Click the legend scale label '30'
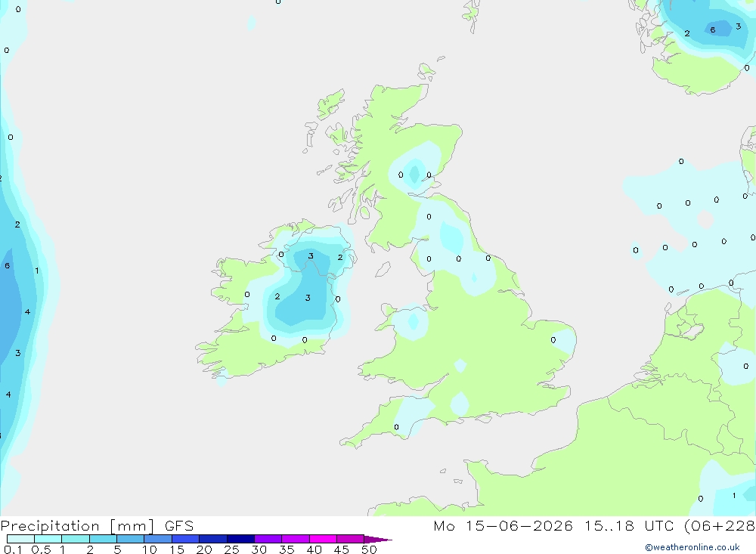Viewport: 756px width, 554px height. (x=259, y=549)
